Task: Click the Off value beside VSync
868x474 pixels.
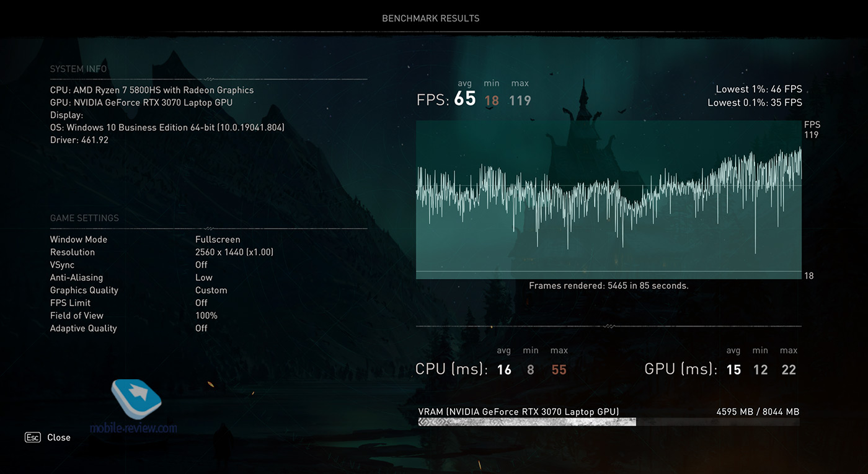Action: click(x=201, y=265)
